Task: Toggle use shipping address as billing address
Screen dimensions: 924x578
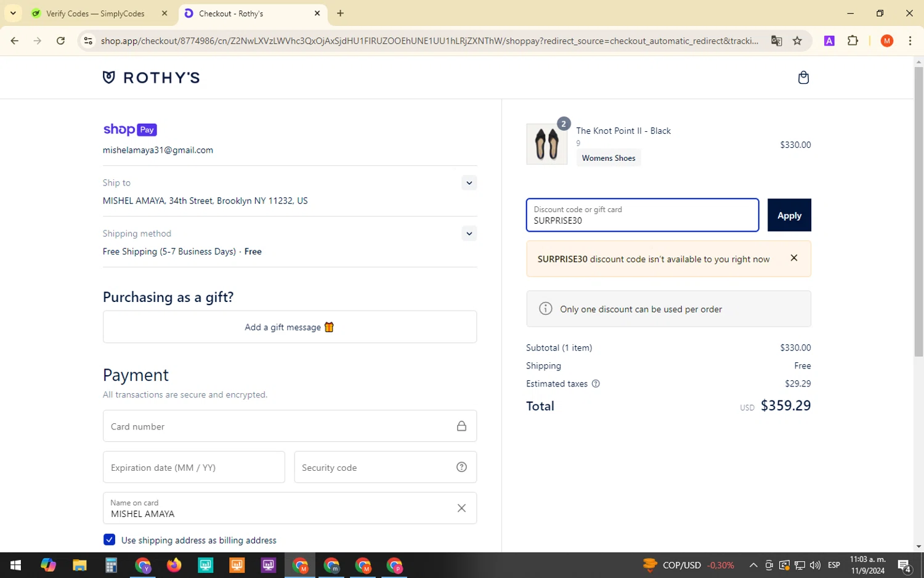Action: coord(109,540)
